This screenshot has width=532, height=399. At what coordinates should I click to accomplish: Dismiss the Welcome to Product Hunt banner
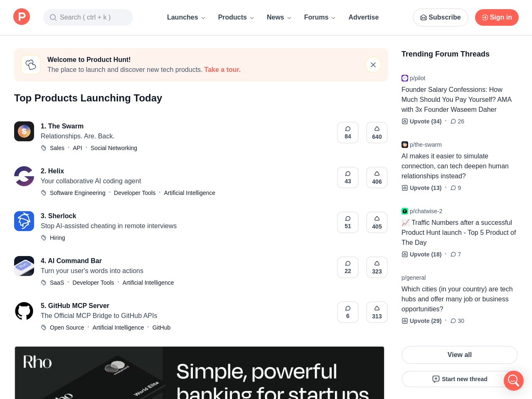coord(373,65)
